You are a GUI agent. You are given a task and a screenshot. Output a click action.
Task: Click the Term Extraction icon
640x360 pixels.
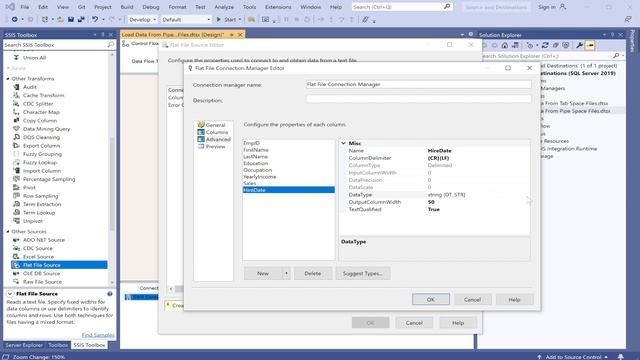[16, 204]
